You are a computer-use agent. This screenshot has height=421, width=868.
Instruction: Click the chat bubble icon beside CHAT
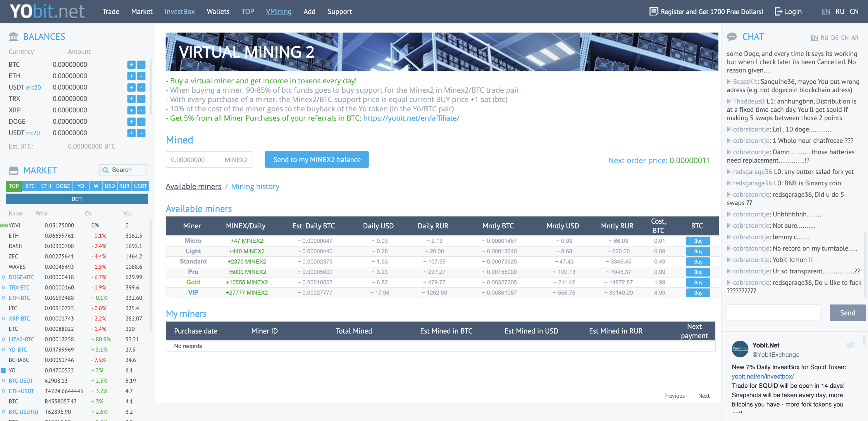pyautogui.click(x=732, y=37)
